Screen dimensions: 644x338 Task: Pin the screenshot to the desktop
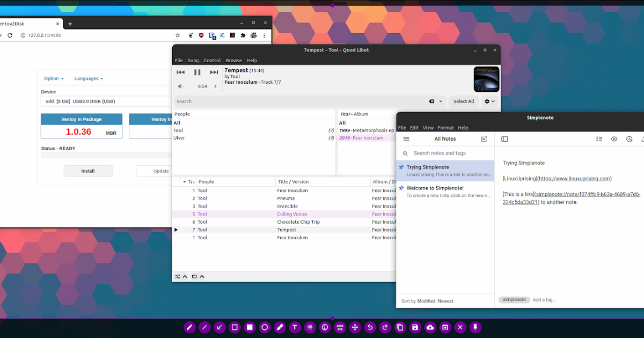[475, 327]
